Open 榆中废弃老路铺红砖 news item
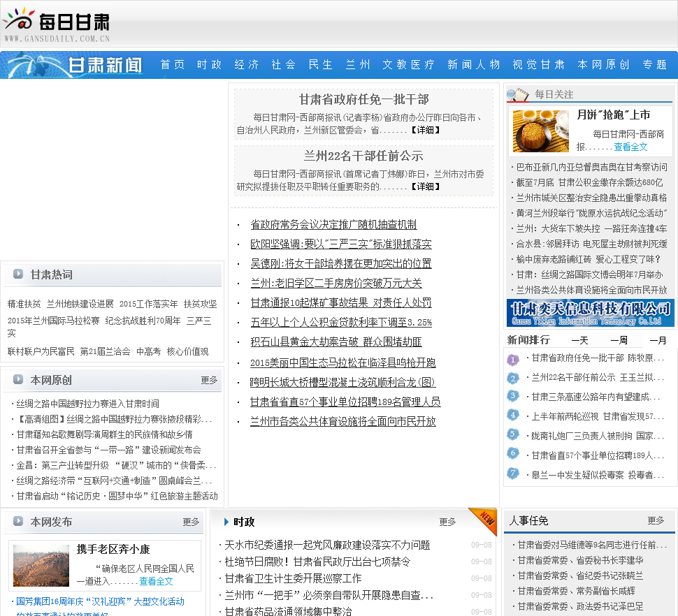This screenshot has height=616, width=678. [x=588, y=259]
